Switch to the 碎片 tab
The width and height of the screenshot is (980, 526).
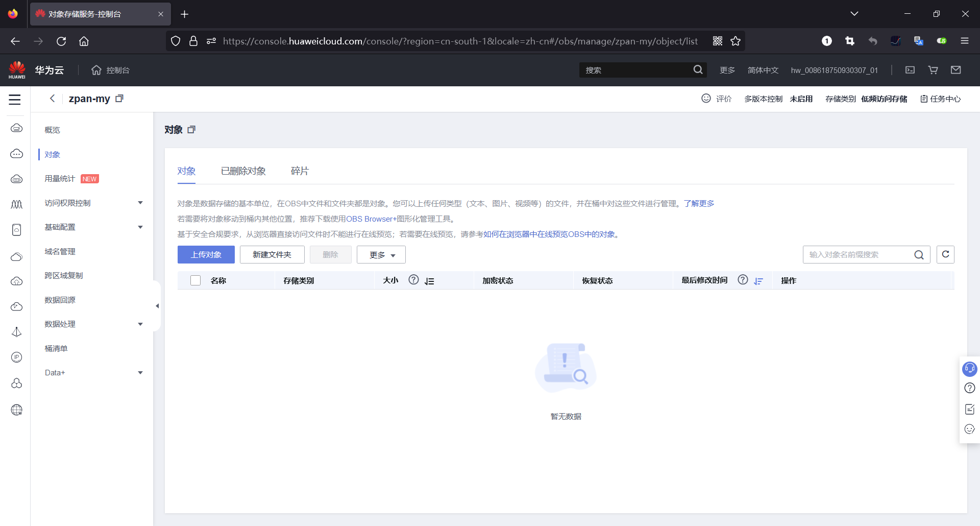click(300, 171)
